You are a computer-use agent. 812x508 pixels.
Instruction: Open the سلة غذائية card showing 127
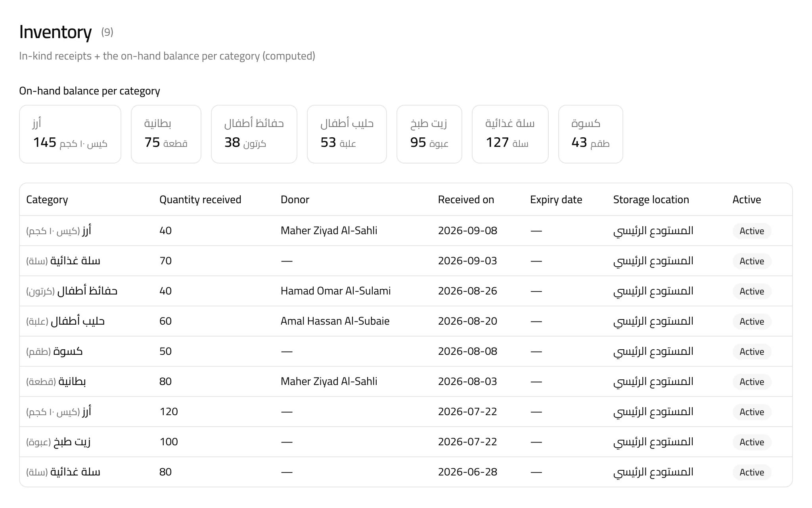pos(510,134)
